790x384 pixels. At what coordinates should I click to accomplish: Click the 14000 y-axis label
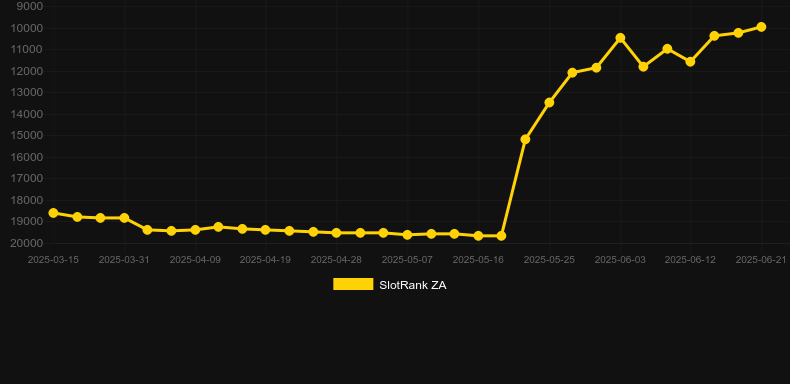(27, 114)
